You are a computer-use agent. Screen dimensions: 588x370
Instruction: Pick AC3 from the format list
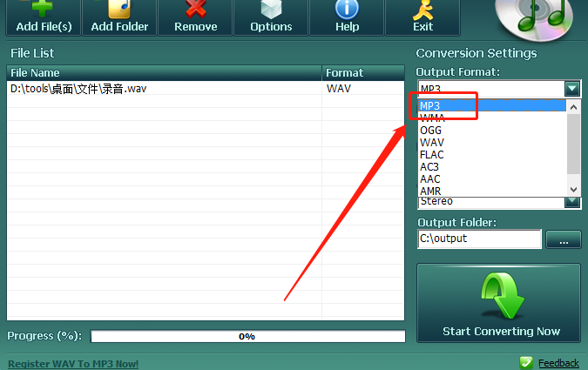[491, 167]
